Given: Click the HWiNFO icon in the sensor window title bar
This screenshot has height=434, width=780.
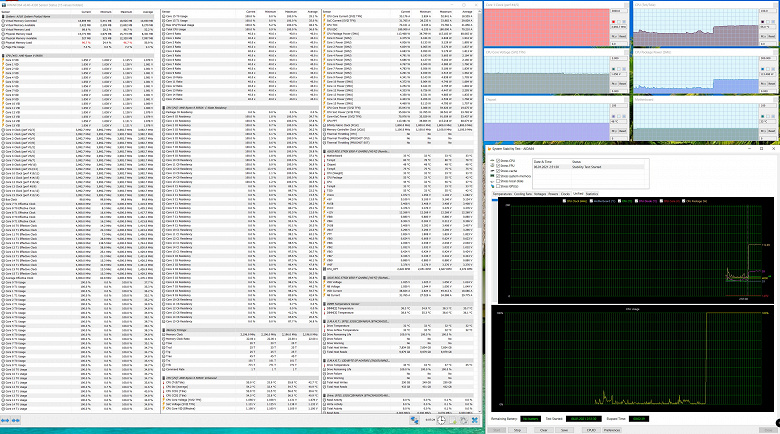Looking at the screenshot, I should click(x=3, y=3).
